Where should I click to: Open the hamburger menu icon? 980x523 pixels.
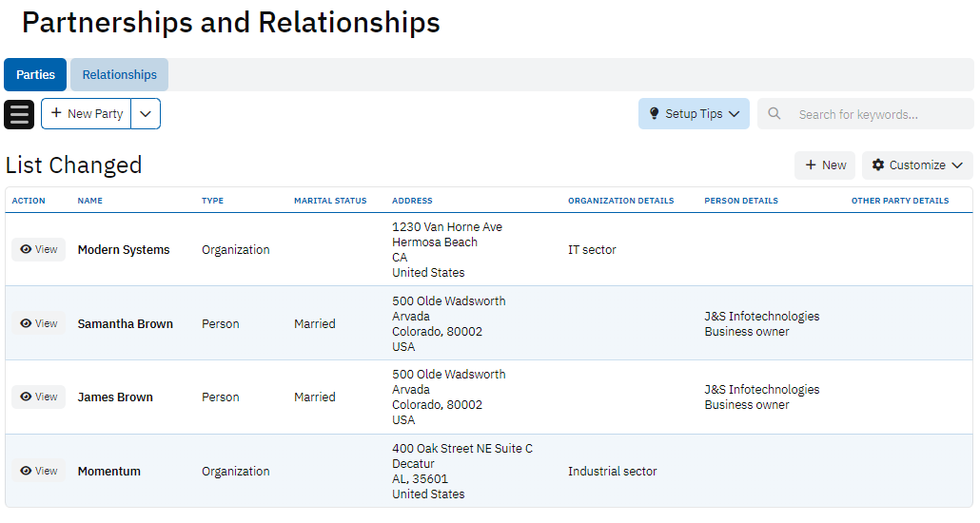[x=19, y=114]
